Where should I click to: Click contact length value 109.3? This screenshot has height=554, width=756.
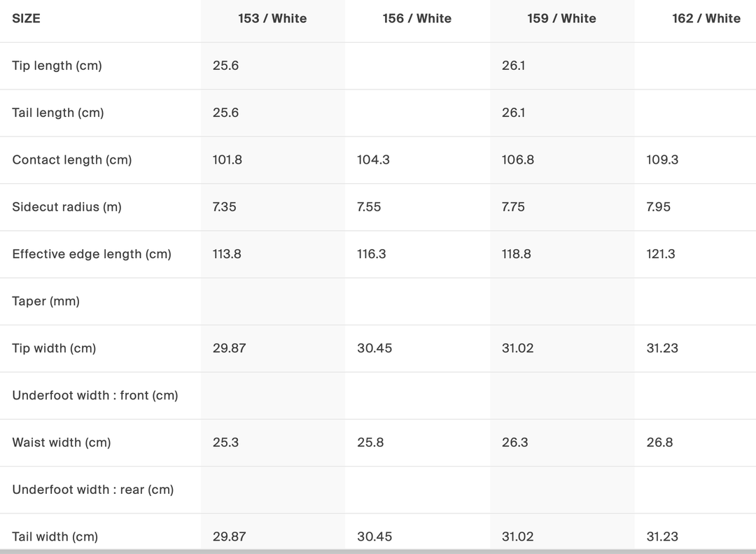tap(662, 159)
